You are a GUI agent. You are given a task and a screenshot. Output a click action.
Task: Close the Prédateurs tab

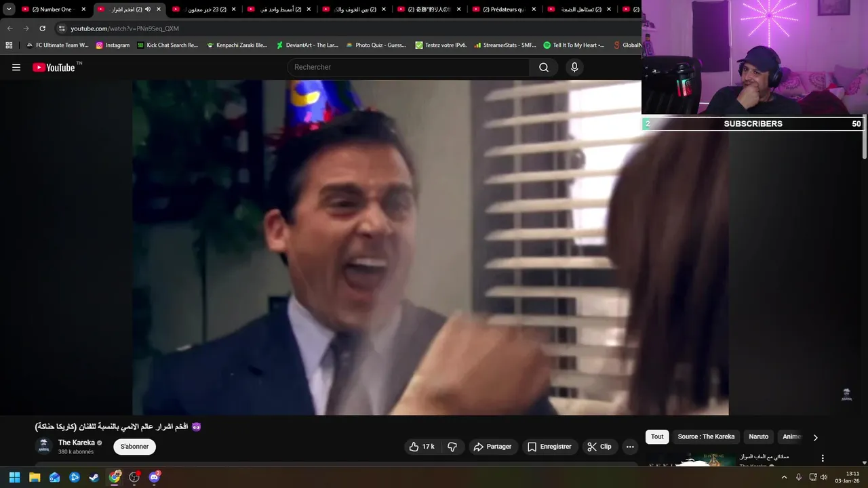[534, 9]
